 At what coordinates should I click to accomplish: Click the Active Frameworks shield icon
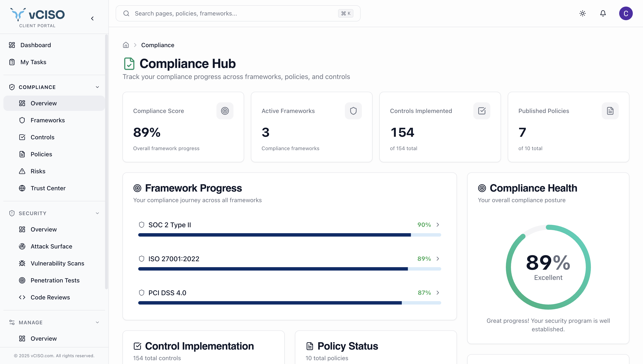[353, 111]
